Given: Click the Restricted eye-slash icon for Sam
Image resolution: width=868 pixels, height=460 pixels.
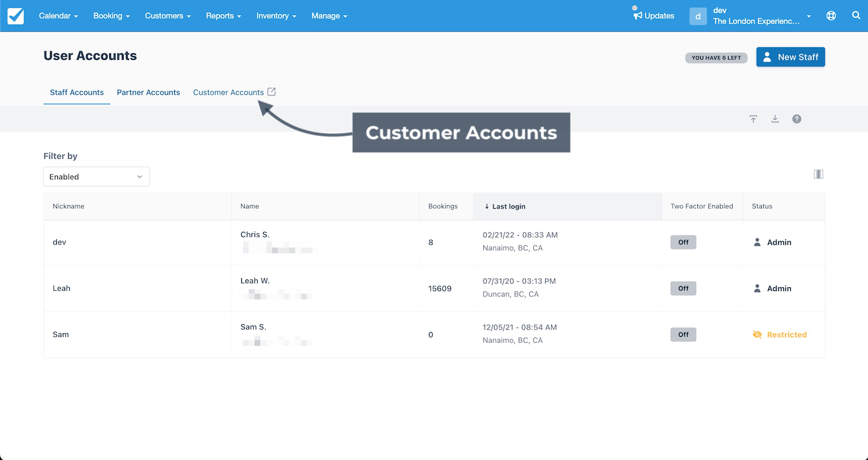Looking at the screenshot, I should tap(758, 334).
